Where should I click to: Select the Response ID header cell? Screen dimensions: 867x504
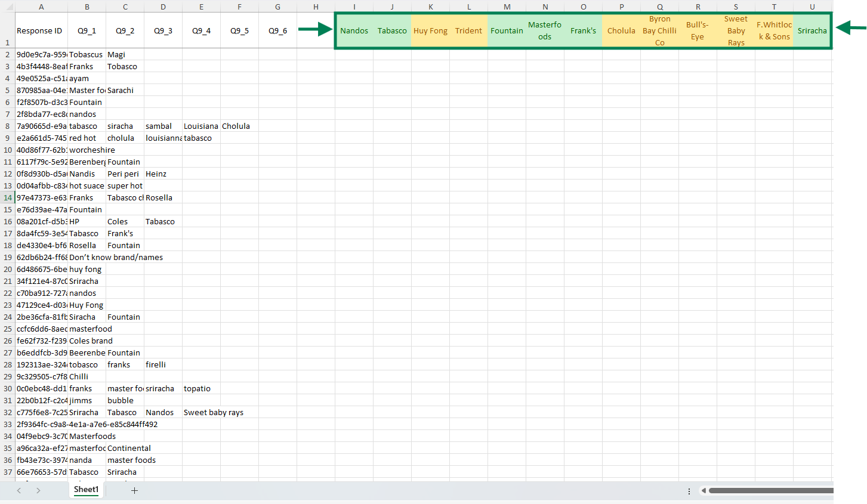[x=41, y=30]
